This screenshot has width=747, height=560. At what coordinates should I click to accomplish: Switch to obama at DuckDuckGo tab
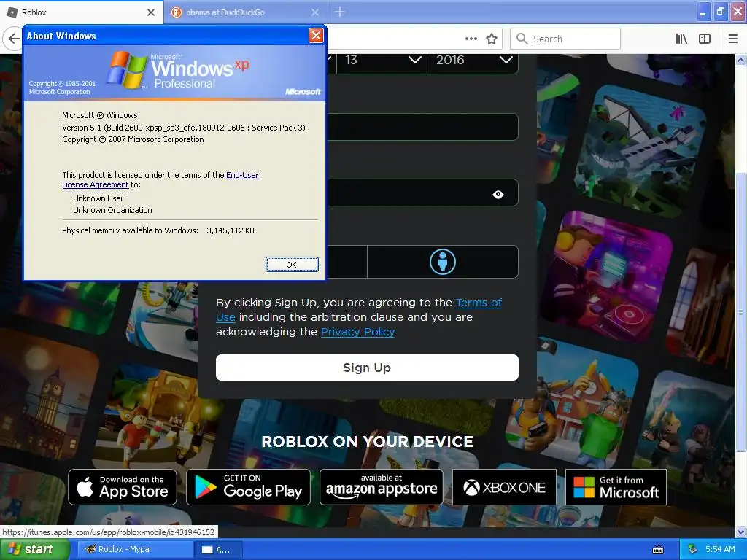(x=247, y=12)
